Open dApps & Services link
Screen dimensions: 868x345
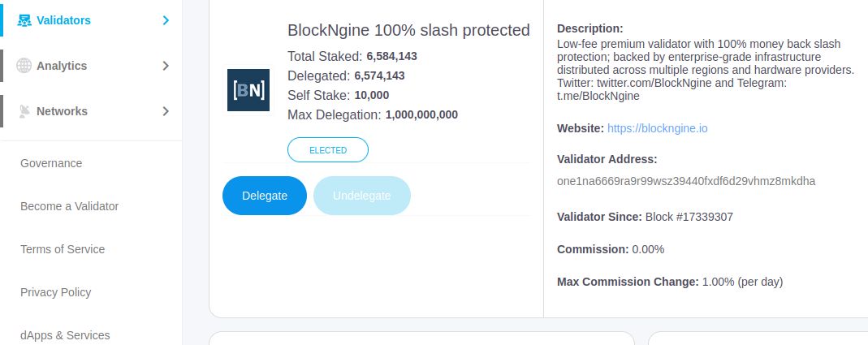click(x=65, y=335)
